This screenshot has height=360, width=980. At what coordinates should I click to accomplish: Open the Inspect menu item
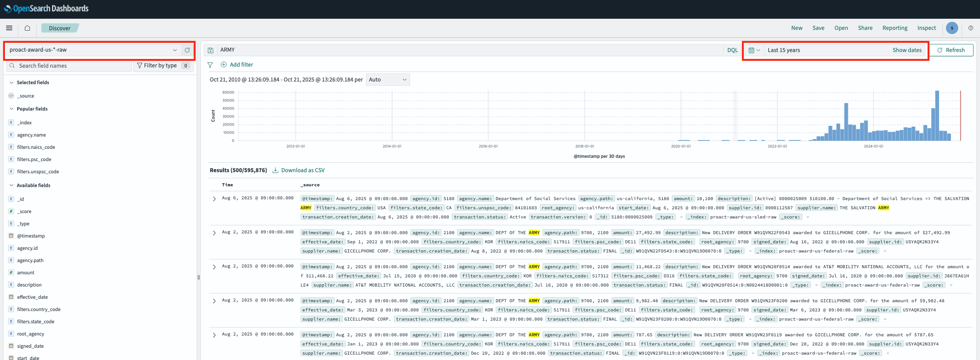926,28
